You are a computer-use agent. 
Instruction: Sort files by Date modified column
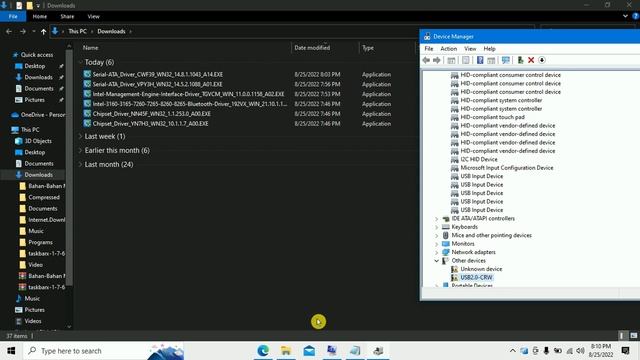tap(312, 48)
